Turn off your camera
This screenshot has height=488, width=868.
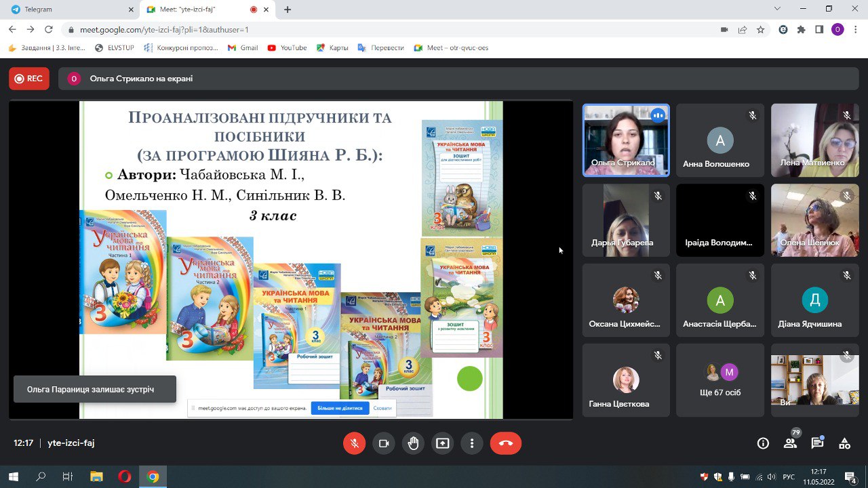click(384, 443)
